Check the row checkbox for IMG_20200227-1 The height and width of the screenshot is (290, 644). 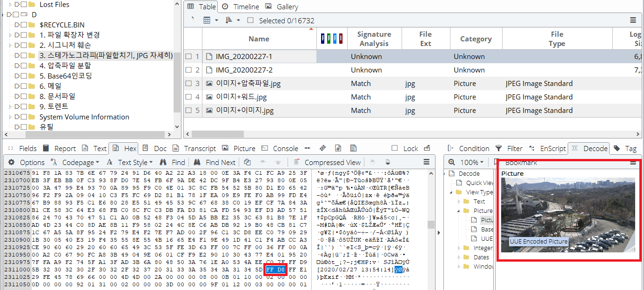pyautogui.click(x=188, y=57)
